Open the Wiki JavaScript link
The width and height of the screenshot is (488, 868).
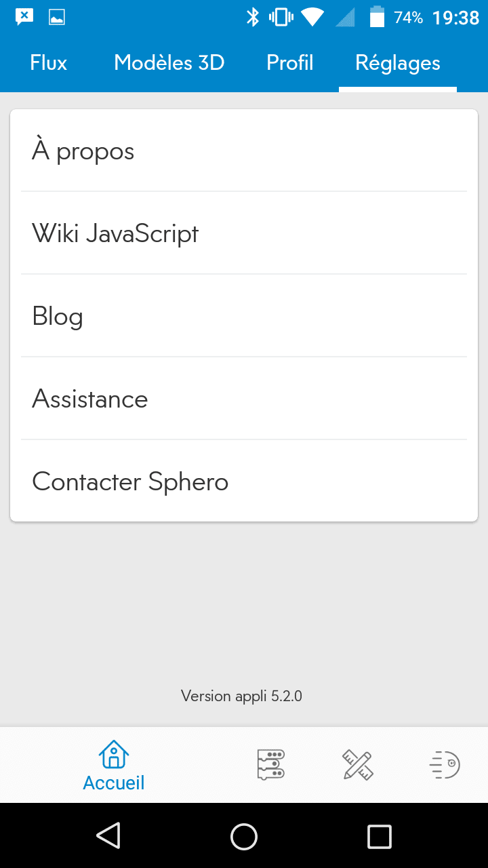pyautogui.click(x=244, y=234)
